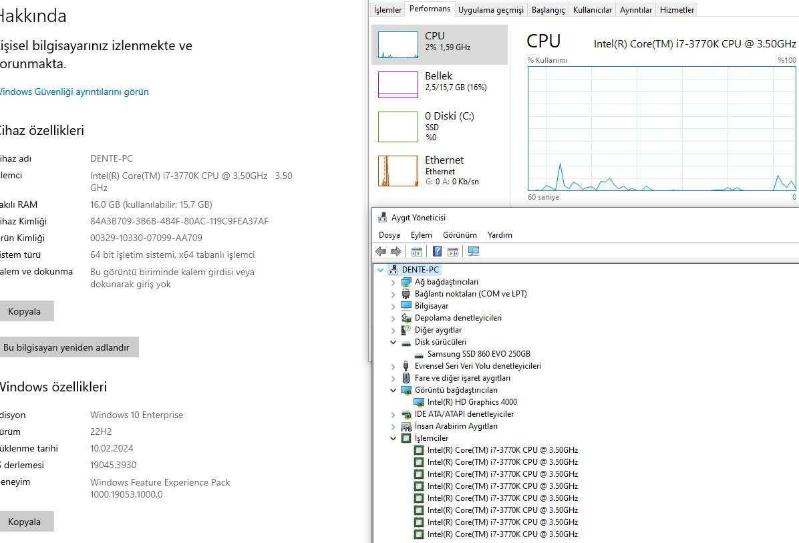Click the DENTE-PC computer icon in tree
The image size is (799, 543).
393,270
